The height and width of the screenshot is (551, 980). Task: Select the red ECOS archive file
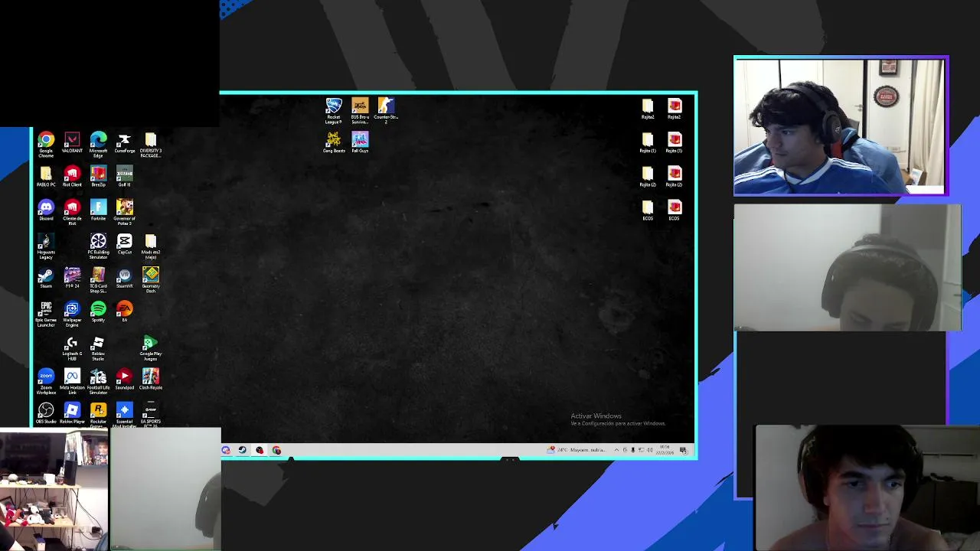(x=674, y=210)
